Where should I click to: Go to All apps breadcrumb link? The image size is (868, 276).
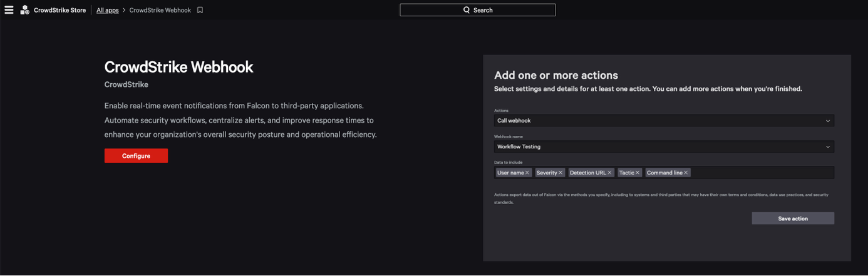pyautogui.click(x=107, y=10)
